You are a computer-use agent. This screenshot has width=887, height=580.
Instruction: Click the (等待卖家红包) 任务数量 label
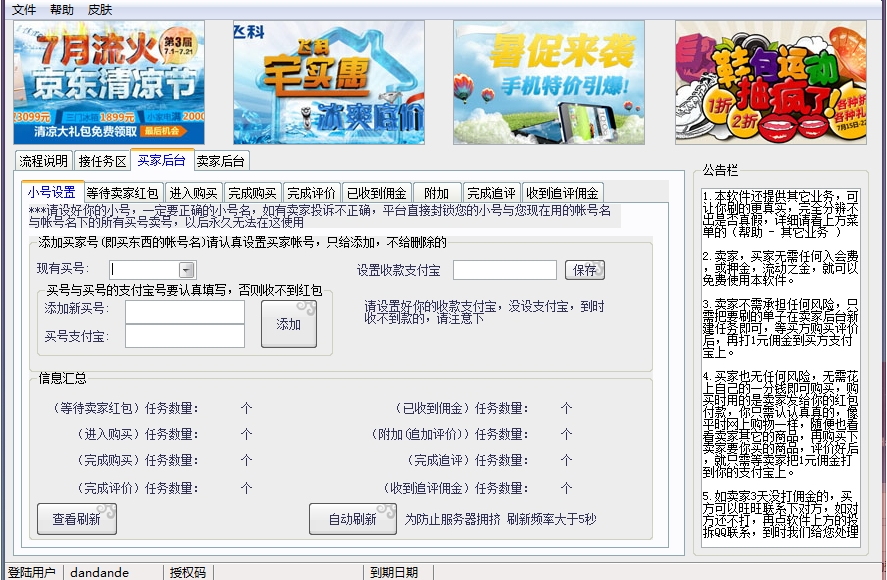click(x=124, y=408)
